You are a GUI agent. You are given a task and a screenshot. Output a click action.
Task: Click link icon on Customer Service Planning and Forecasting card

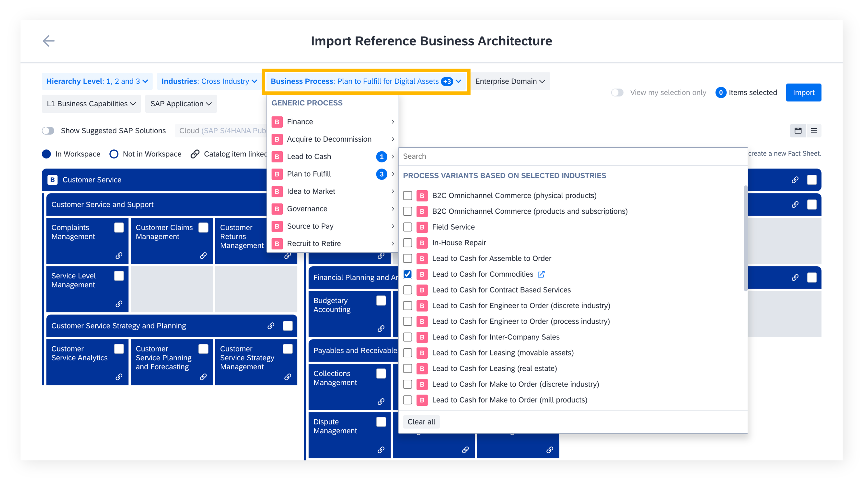coord(203,377)
